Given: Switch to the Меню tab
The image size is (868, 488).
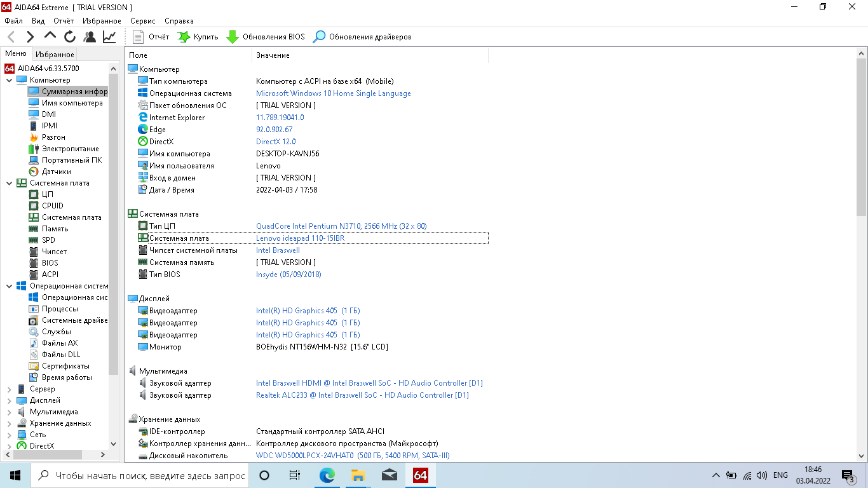Looking at the screenshot, I should pyautogui.click(x=16, y=54).
